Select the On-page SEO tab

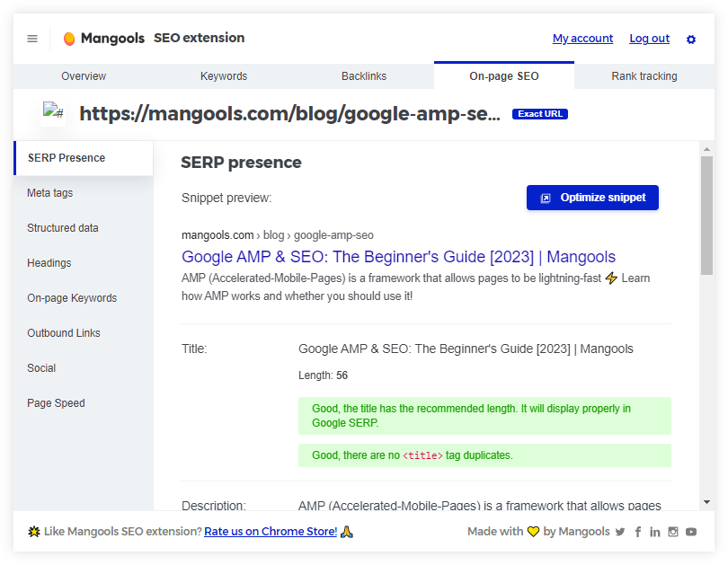[x=504, y=76]
